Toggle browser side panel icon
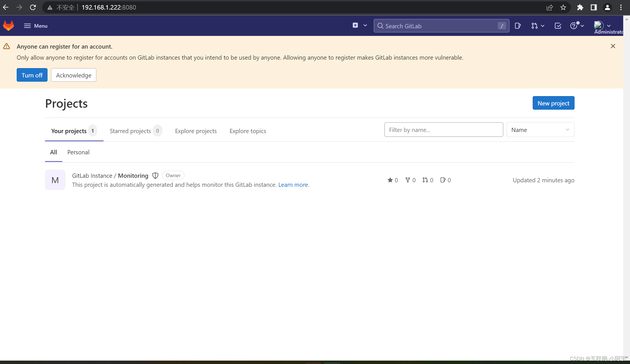 click(x=594, y=8)
